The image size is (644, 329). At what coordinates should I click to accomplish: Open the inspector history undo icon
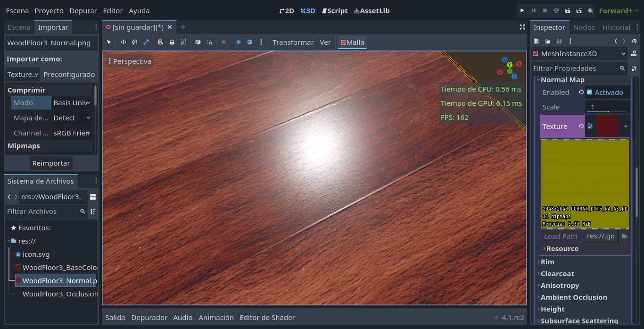[634, 41]
